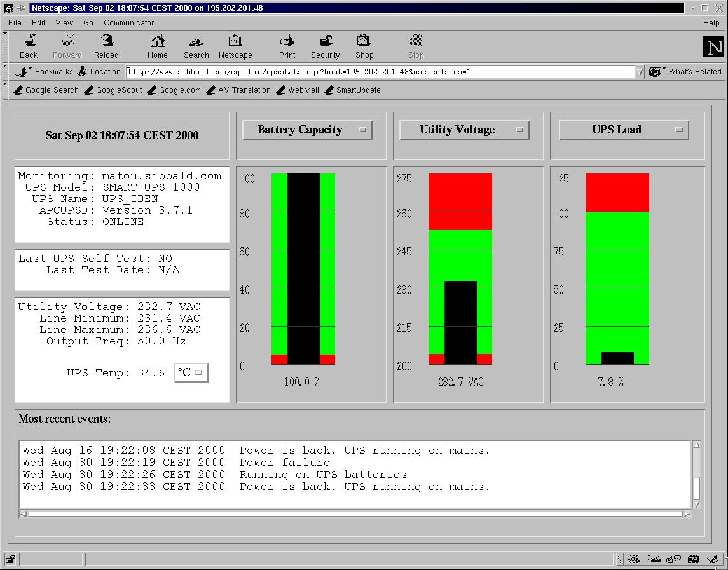728x570 pixels.
Task: Change temperature unit via °C selector
Action: pos(191,373)
